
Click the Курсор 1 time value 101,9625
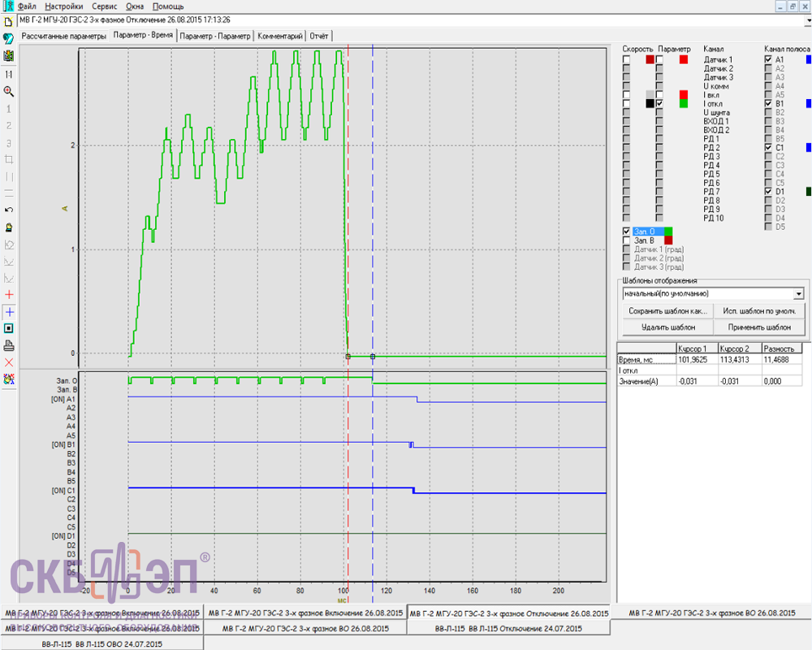click(x=698, y=360)
